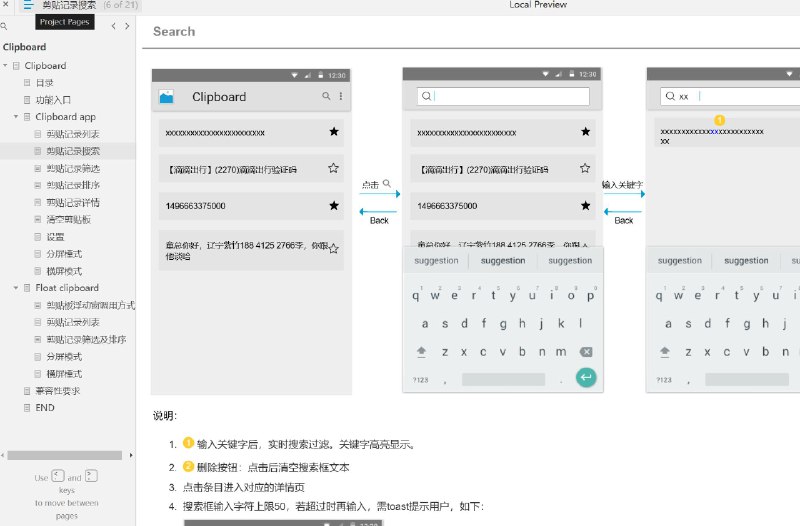Viewport: 800px width, 526px height.
Task: Tap the backspace key on middle keyboard
Action: 586,352
